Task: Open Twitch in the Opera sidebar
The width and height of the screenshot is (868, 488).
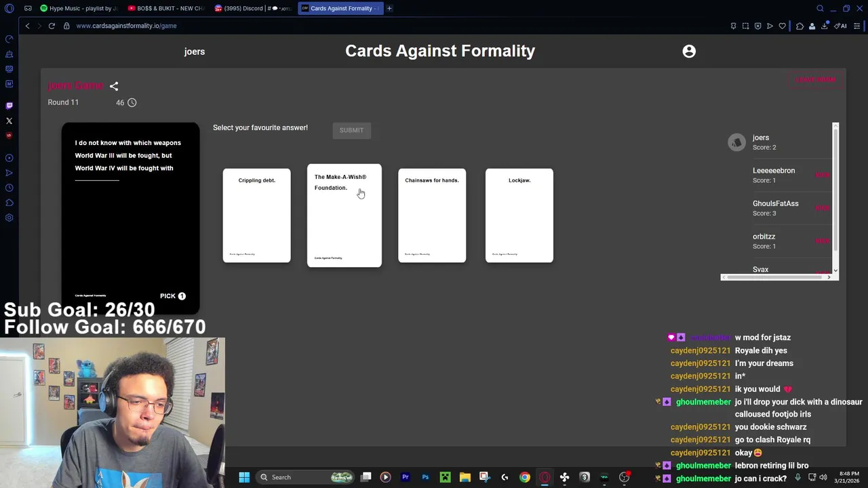Action: [x=9, y=106]
